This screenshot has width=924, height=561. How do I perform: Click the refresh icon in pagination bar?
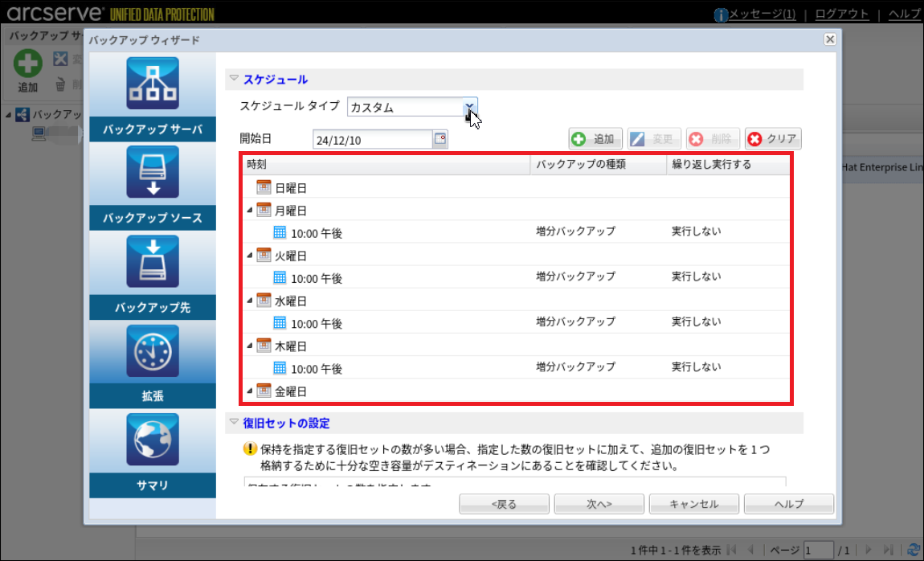(x=914, y=550)
